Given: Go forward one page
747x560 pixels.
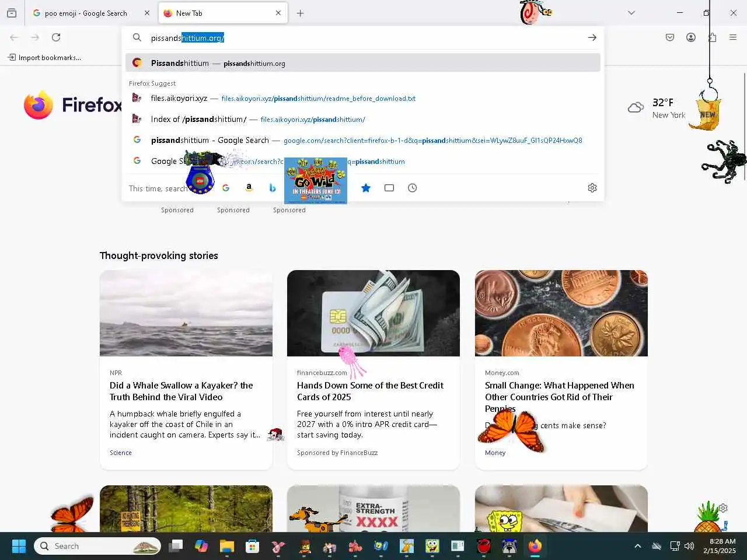Looking at the screenshot, I should pyautogui.click(x=35, y=37).
